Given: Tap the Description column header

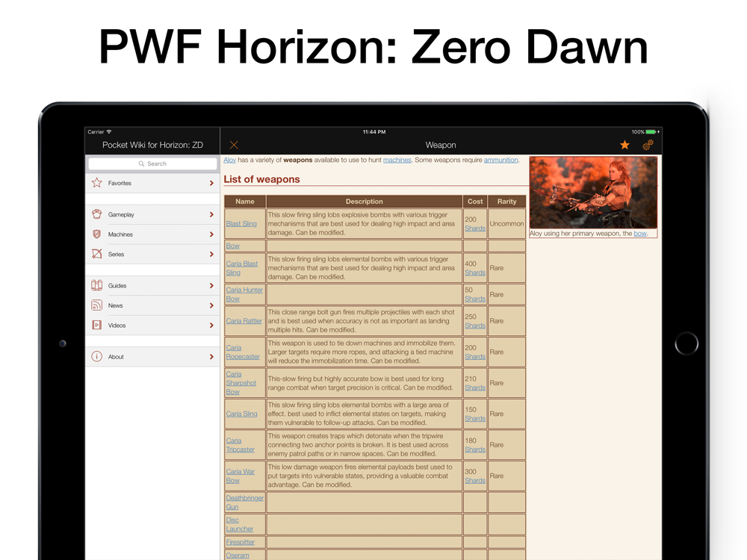Looking at the screenshot, I should (364, 202).
